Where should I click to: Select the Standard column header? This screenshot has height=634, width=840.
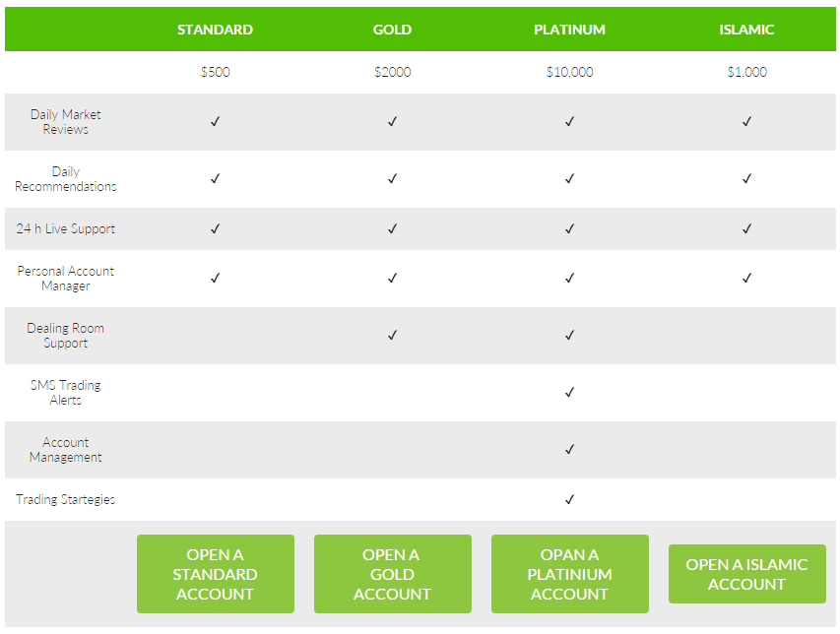point(215,30)
